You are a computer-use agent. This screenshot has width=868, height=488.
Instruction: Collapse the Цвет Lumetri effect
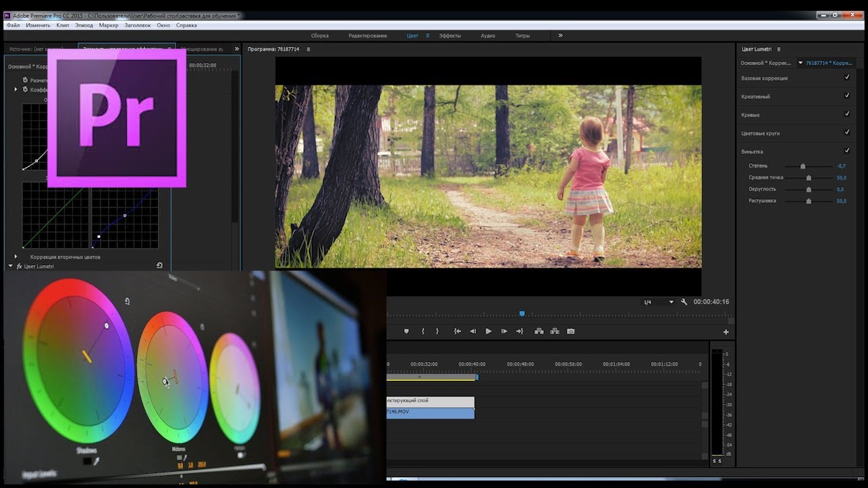point(11,266)
